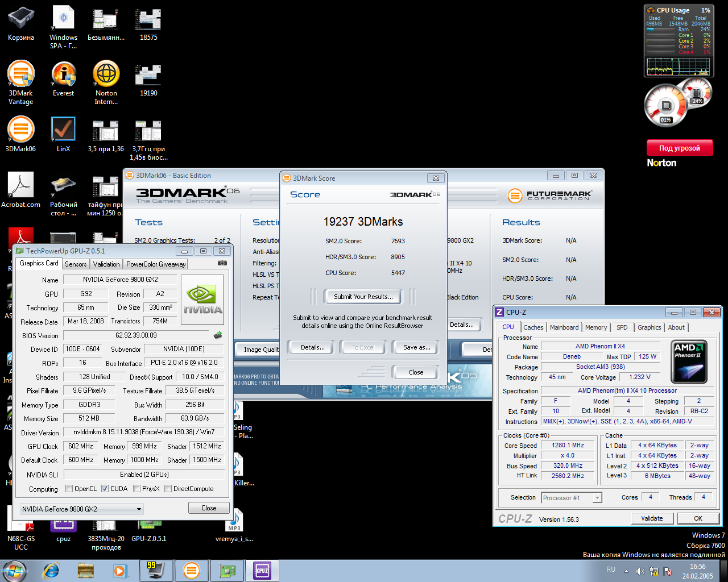
Task: Select the 3DMark06 desktop shortcut
Action: (x=21, y=135)
